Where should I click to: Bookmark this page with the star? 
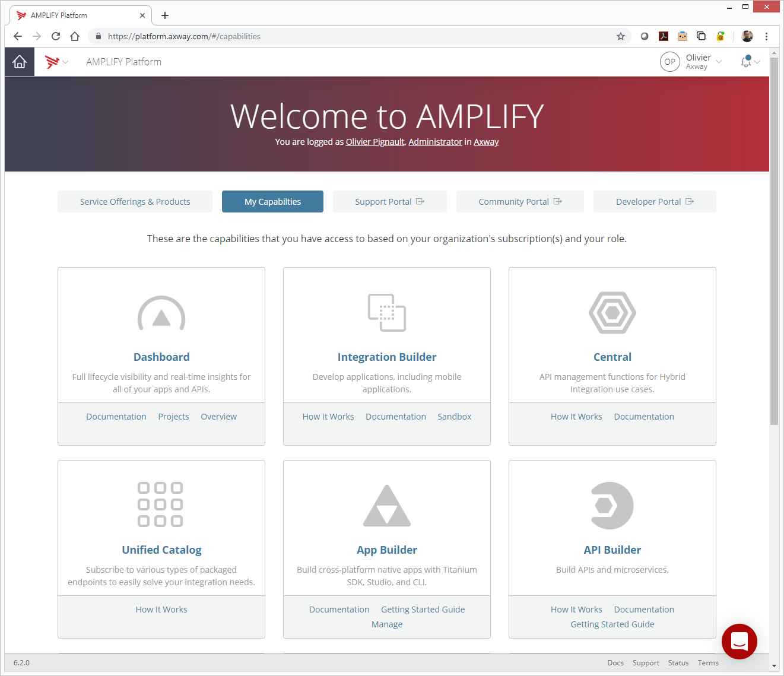(x=621, y=36)
